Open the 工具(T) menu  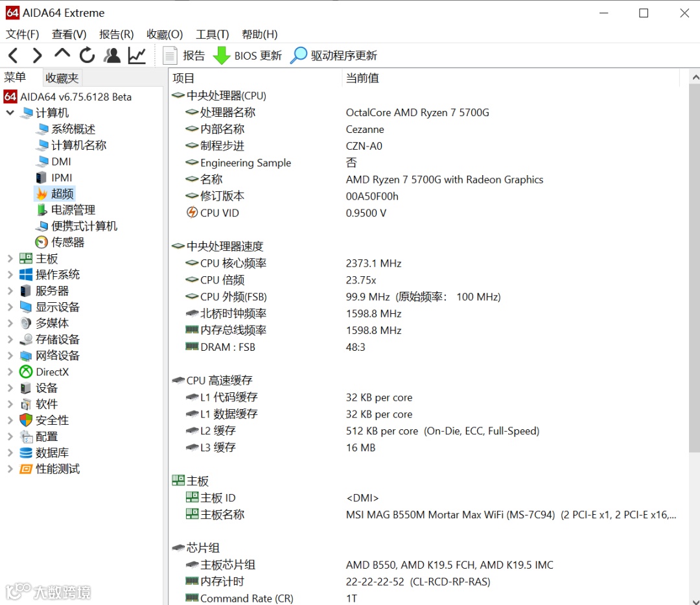point(213,34)
